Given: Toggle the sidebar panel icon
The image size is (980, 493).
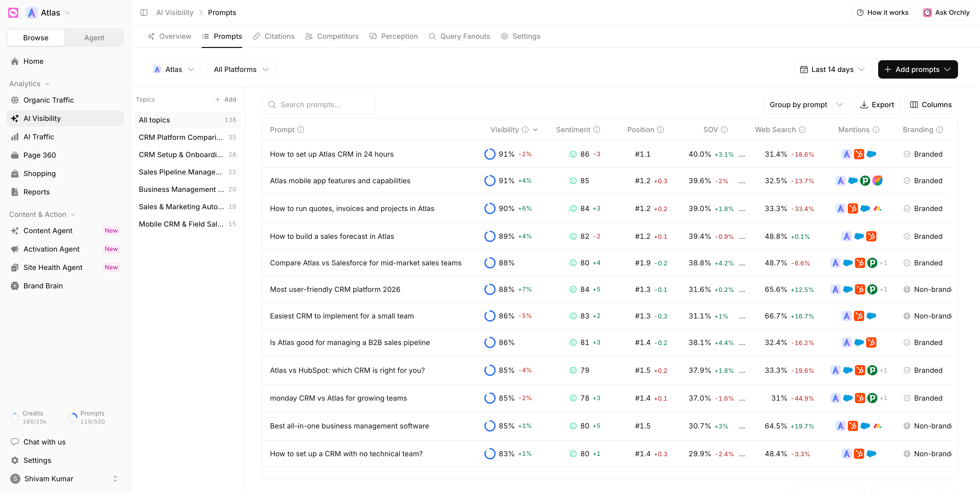Looking at the screenshot, I should click(x=144, y=13).
